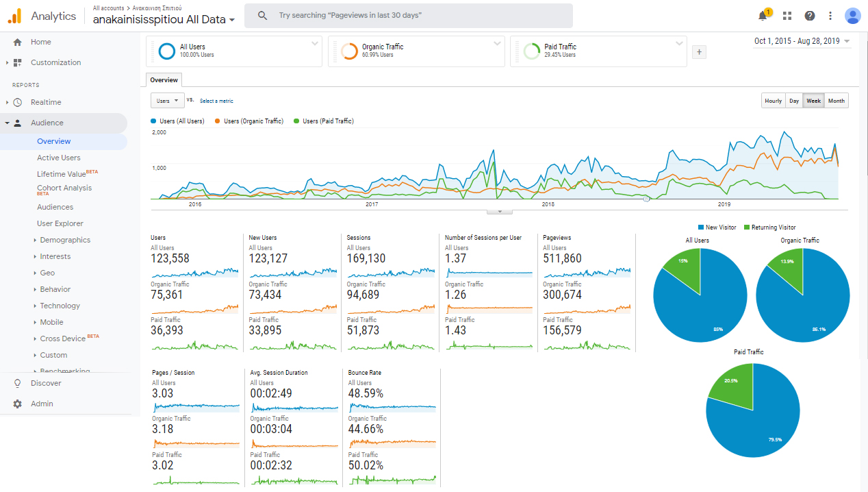The height and width of the screenshot is (492, 868).
Task: Click the user account avatar
Action: pos(852,16)
